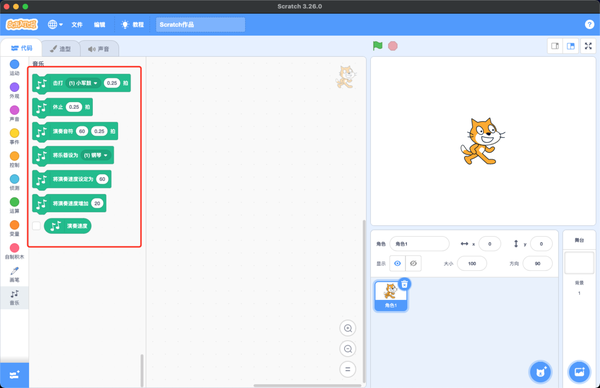Click the 演奏速度 tempo reporter block
Viewport: 600px width, 388px height.
click(68, 226)
